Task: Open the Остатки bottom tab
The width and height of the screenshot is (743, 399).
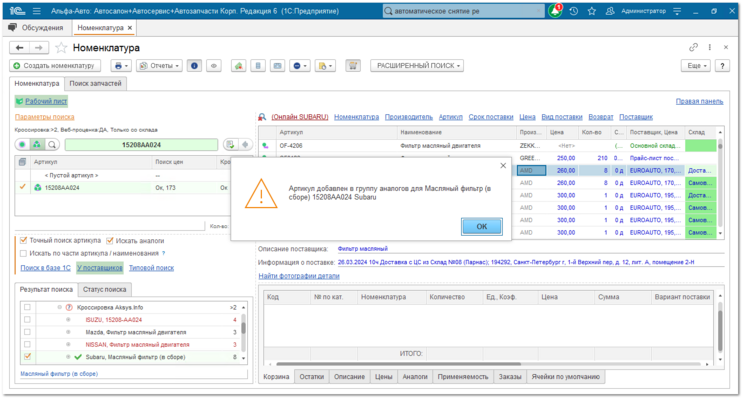Action: pos(311,377)
